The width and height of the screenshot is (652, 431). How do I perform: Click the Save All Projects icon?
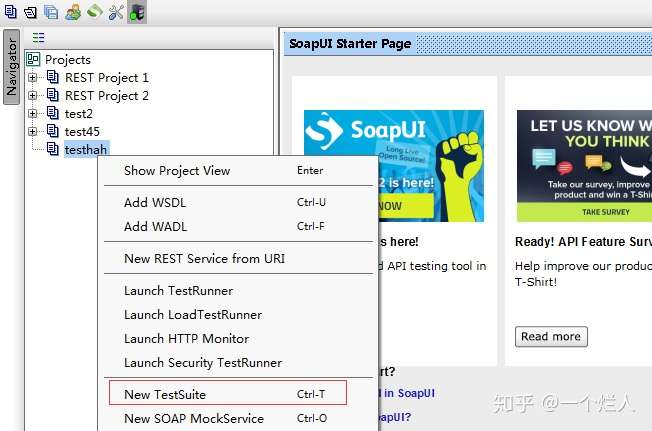[51, 12]
